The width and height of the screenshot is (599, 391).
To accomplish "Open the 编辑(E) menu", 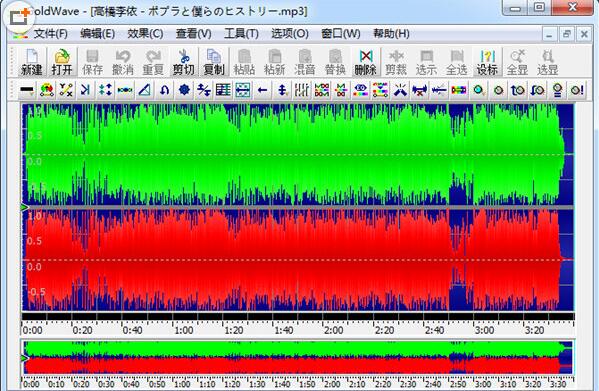I will click(98, 34).
